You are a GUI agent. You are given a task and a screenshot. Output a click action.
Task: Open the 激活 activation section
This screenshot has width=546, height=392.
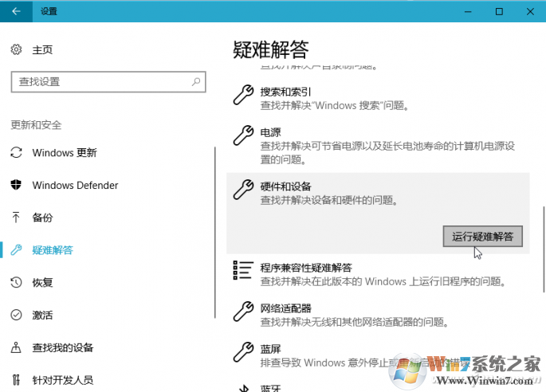42,315
